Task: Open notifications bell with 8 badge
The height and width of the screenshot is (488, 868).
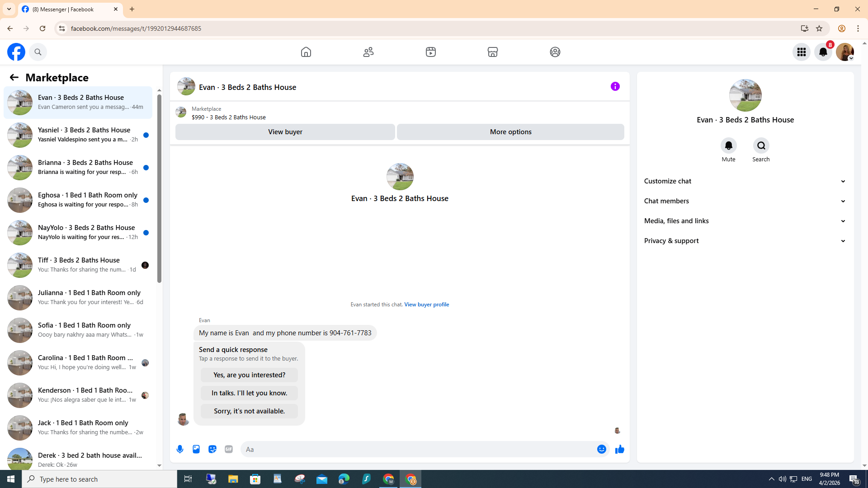Action: coord(823,52)
